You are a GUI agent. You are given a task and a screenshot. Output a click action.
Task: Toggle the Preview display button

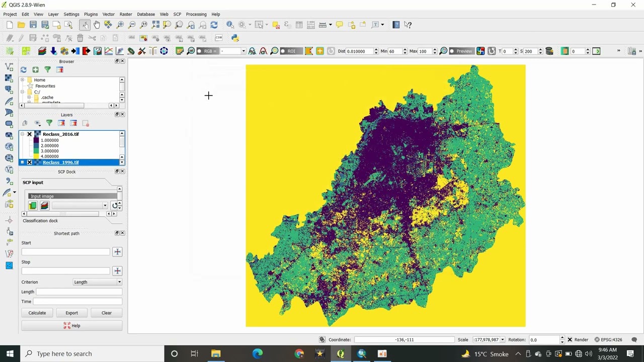click(x=461, y=51)
